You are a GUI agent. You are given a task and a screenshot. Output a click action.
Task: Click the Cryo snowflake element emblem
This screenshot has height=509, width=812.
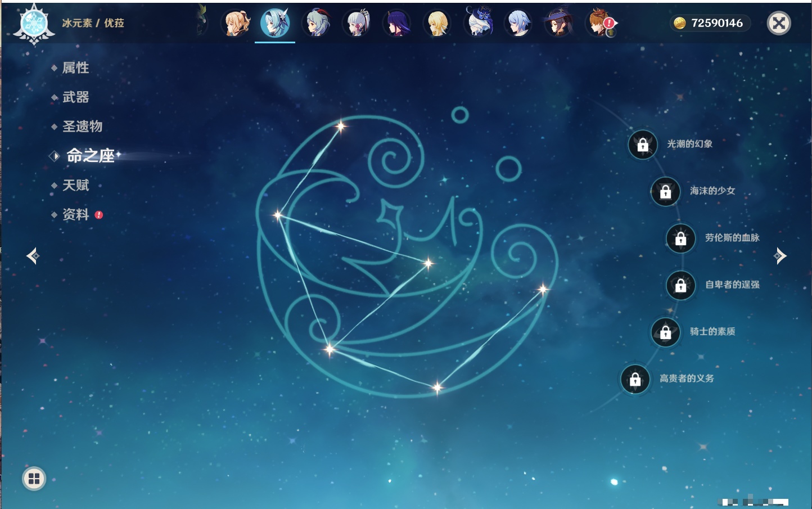(34, 24)
